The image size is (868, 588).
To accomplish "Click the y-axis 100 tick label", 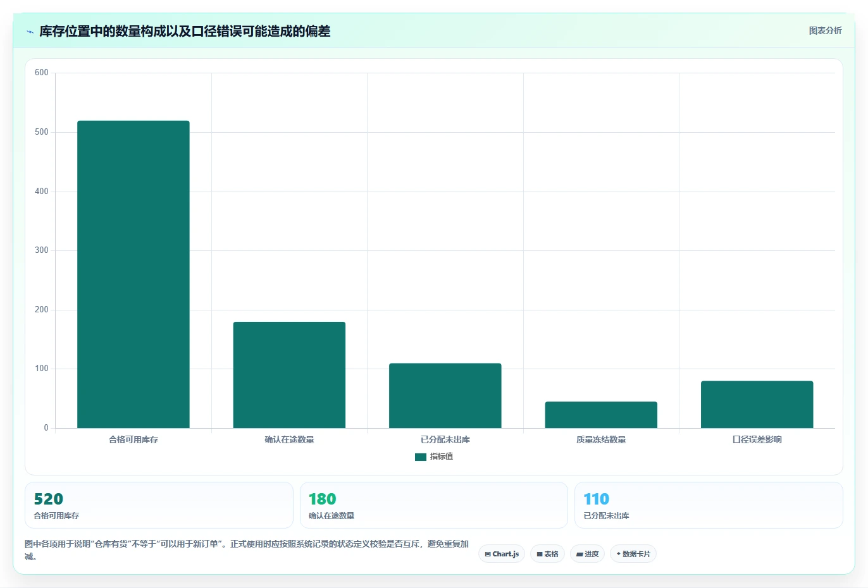I will coord(42,369).
